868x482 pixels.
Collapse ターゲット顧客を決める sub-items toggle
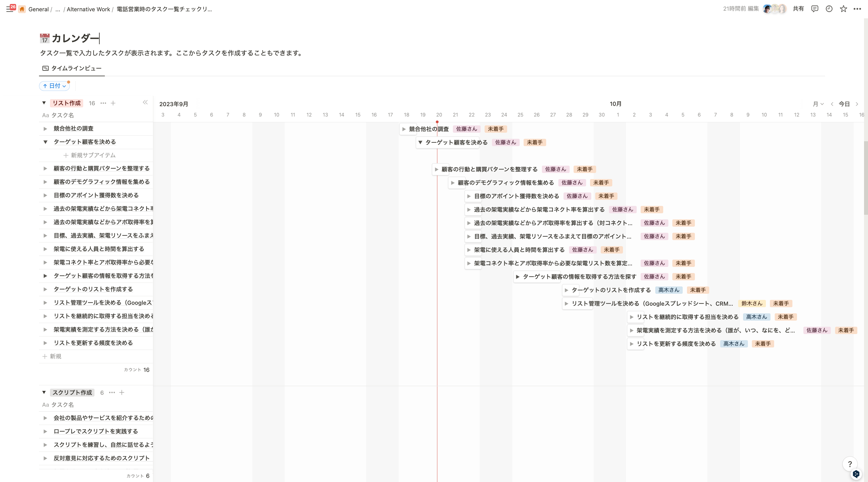[45, 142]
